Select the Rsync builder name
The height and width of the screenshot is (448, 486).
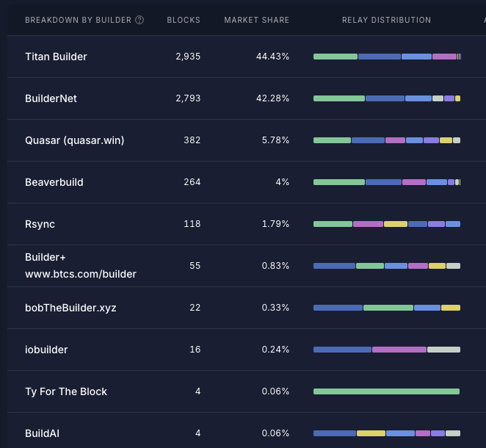pos(40,224)
